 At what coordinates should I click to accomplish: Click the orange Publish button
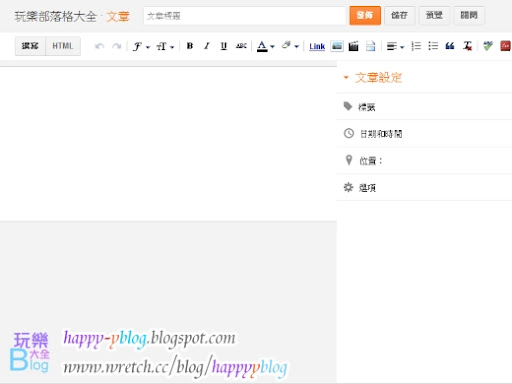click(365, 15)
